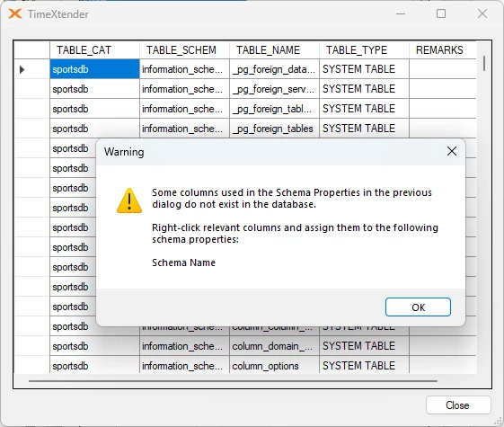504x427 pixels.
Task: Click the horizontal scrollbar at grid bottom
Action: coord(233,381)
